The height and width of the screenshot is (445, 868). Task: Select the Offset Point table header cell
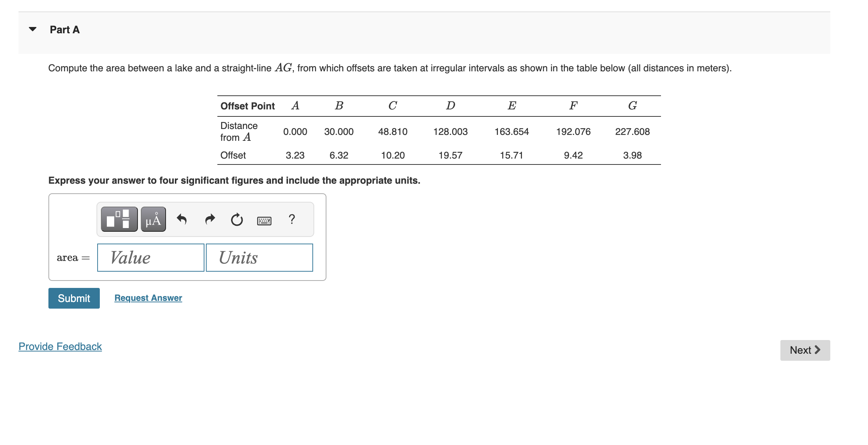click(248, 106)
